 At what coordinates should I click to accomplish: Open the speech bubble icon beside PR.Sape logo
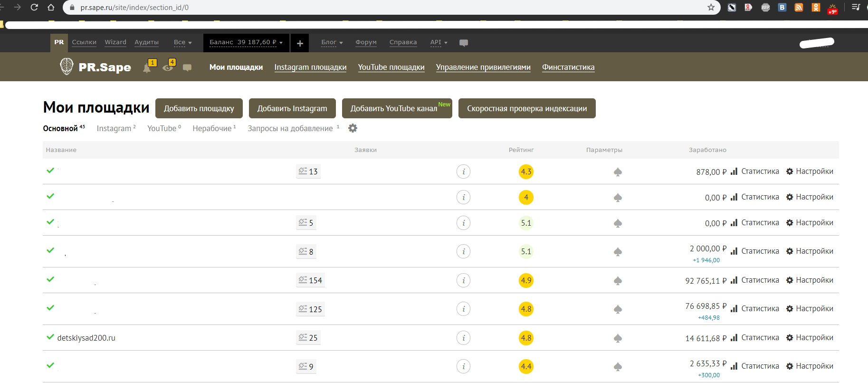pos(187,68)
